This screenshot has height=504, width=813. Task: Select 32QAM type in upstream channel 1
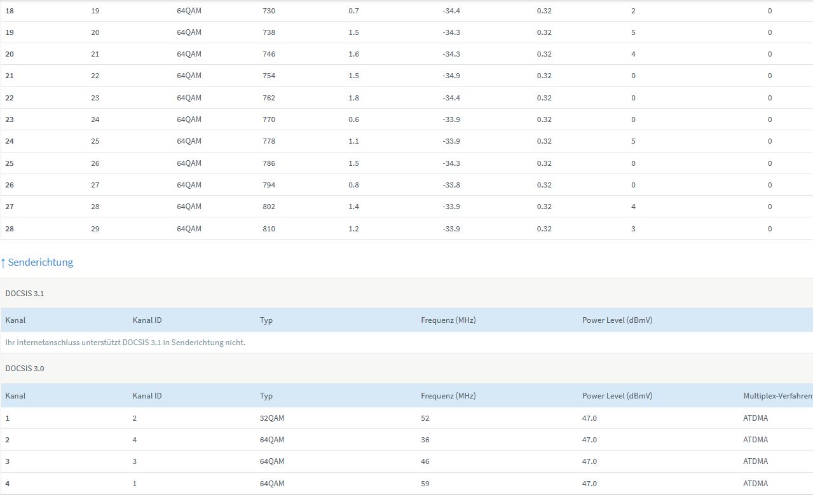(x=272, y=418)
